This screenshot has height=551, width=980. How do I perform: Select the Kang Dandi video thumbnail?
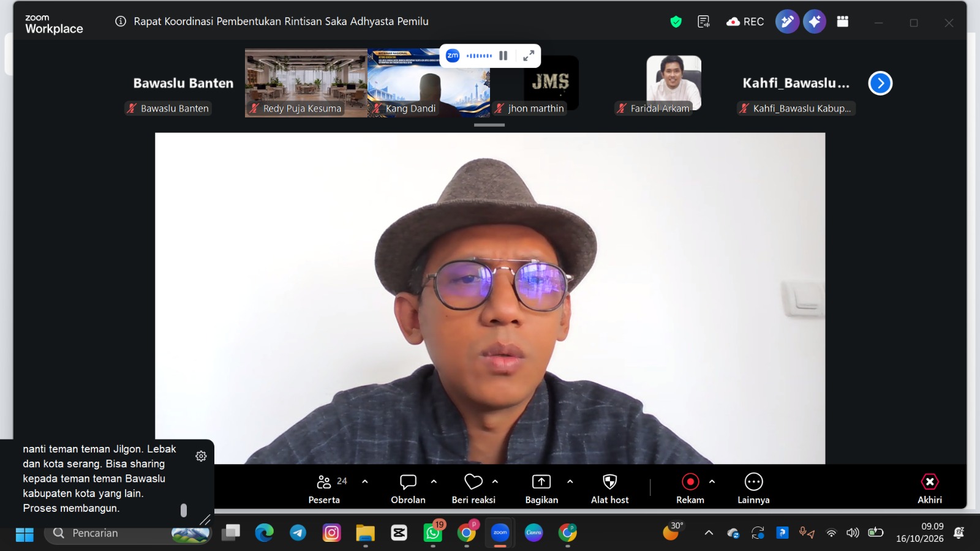point(429,83)
